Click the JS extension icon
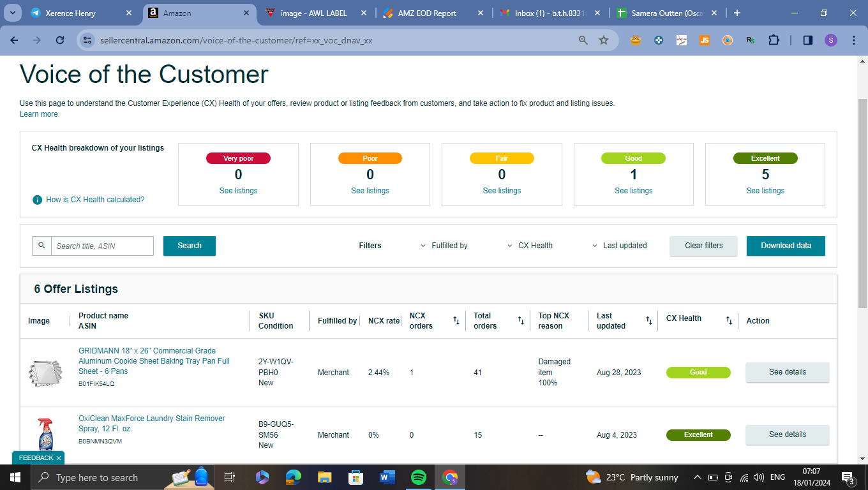The image size is (868, 490). click(705, 40)
